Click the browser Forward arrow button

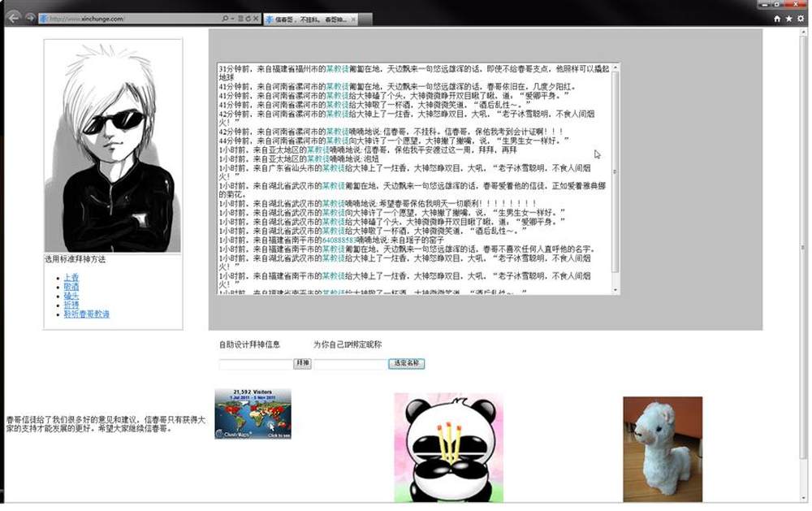coord(30,18)
